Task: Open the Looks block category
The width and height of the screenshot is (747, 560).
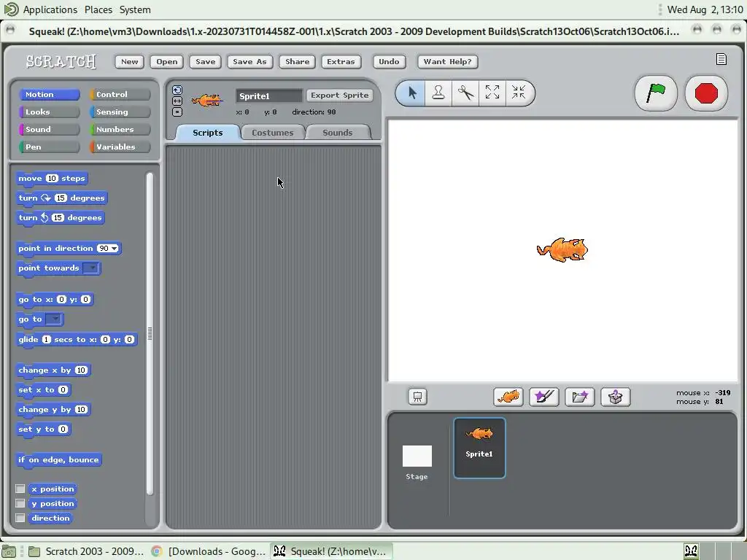Action: [x=49, y=112]
